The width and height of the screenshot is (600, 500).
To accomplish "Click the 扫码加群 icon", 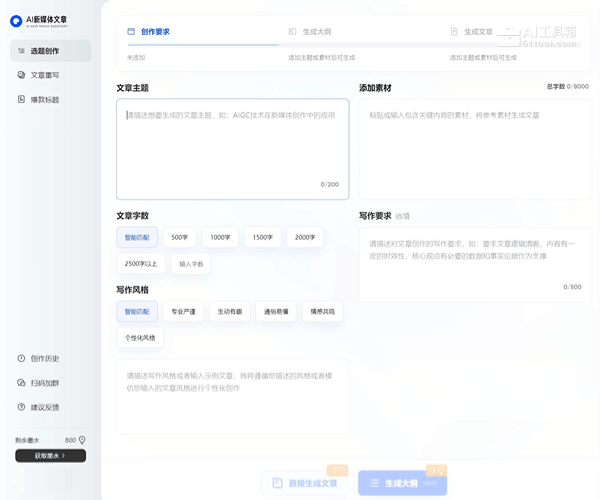I will click(22, 383).
